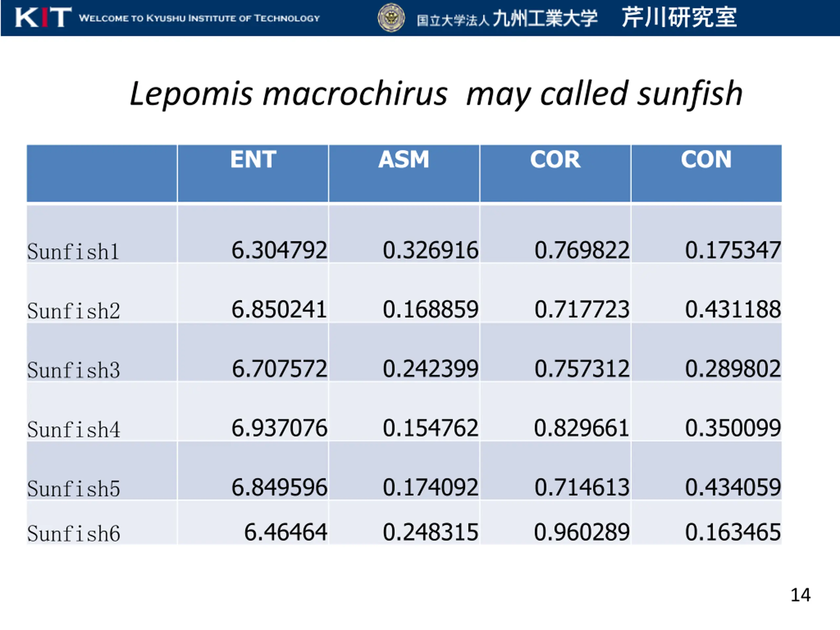This screenshot has height=630, width=840.
Task: Click the 'Welcome to Kyushu Institute of Technology' text
Action: [x=199, y=18]
